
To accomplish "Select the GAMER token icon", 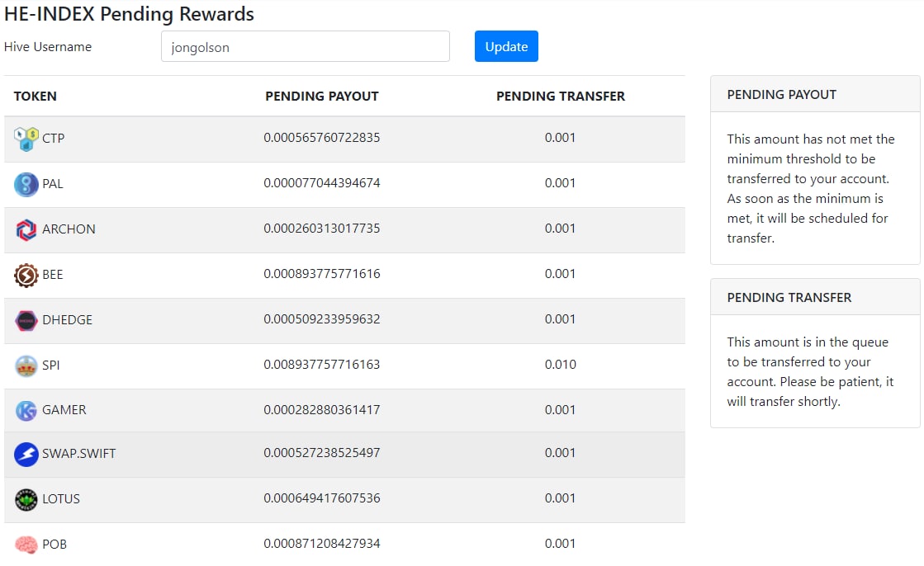I will point(26,411).
